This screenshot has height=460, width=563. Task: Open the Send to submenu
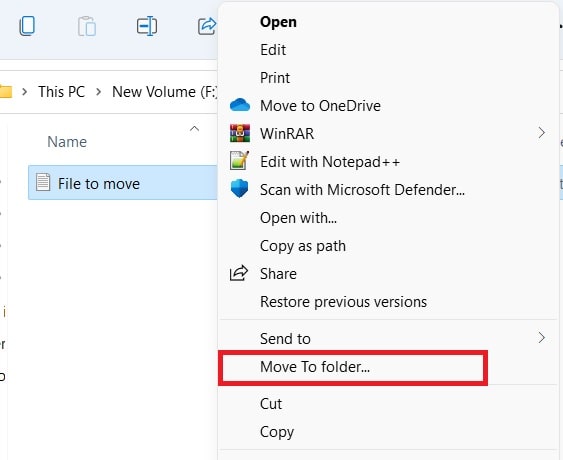[x=387, y=338]
